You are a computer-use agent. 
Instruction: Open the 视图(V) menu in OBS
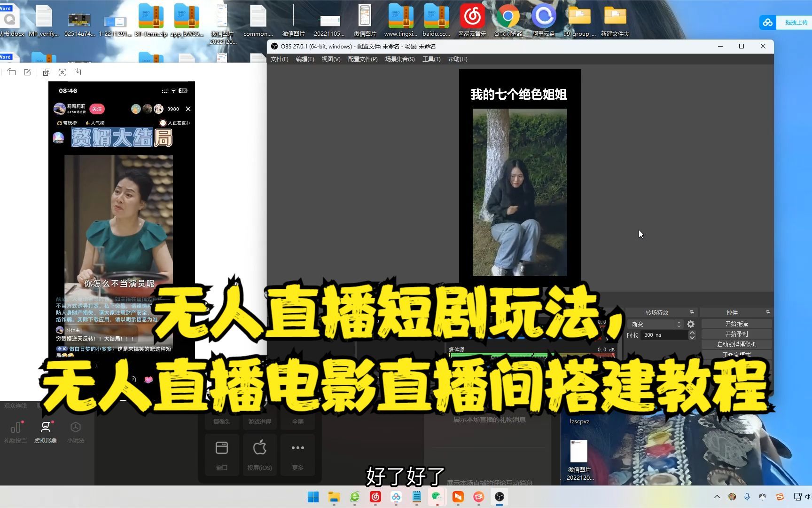pos(331,59)
